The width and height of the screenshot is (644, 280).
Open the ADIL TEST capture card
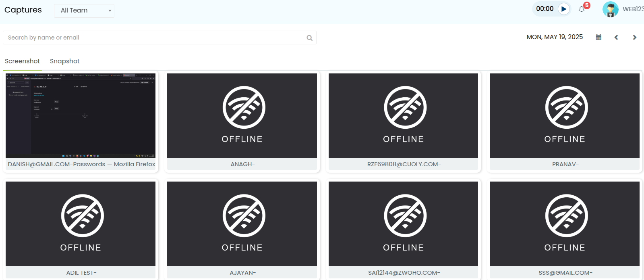click(x=81, y=229)
